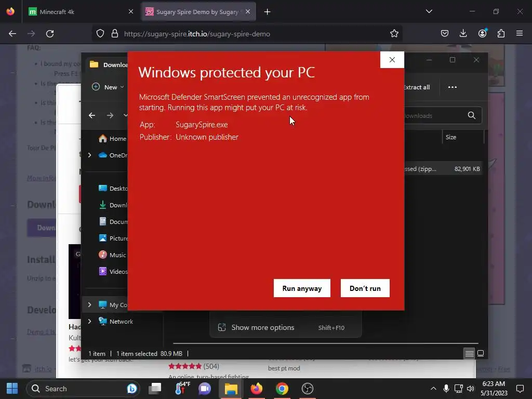Go back in File Explorer
Viewport: 532px width, 399px height.
[92, 116]
